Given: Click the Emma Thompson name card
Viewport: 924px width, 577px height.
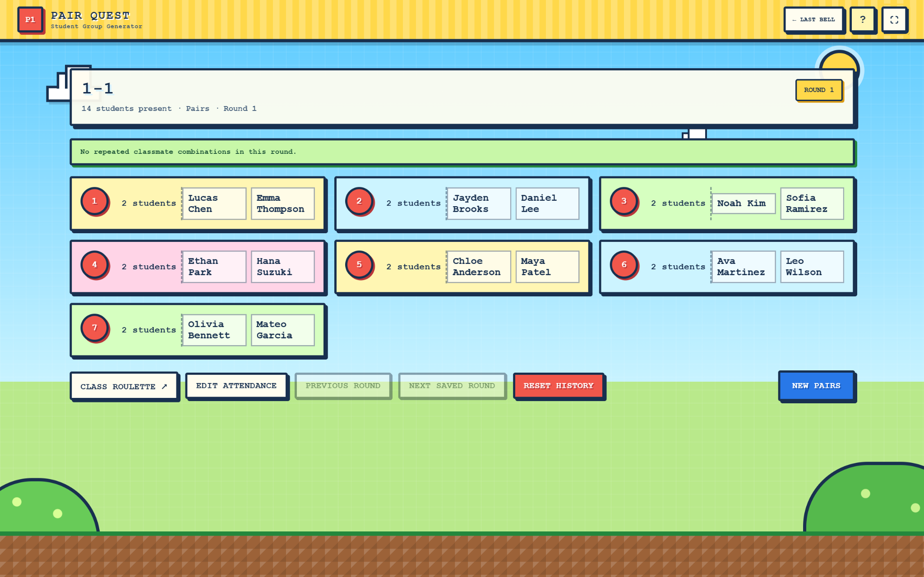Looking at the screenshot, I should [x=283, y=203].
